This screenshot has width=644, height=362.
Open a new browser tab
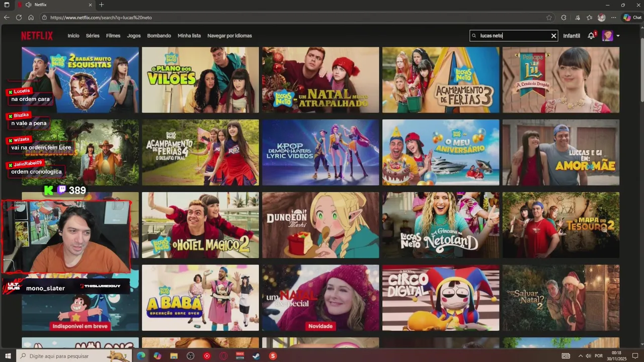[101, 5]
